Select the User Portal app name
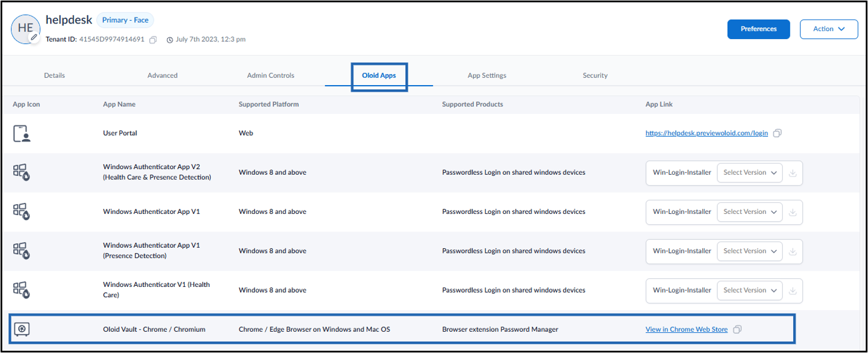 click(120, 133)
